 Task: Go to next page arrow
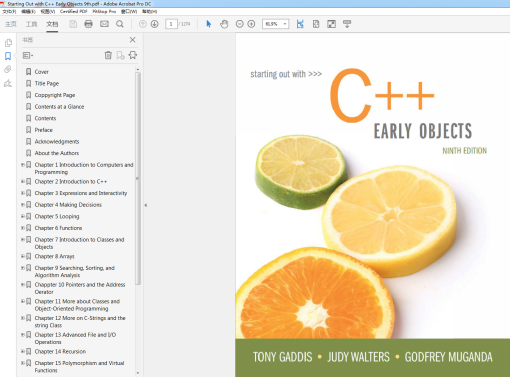coord(154,24)
